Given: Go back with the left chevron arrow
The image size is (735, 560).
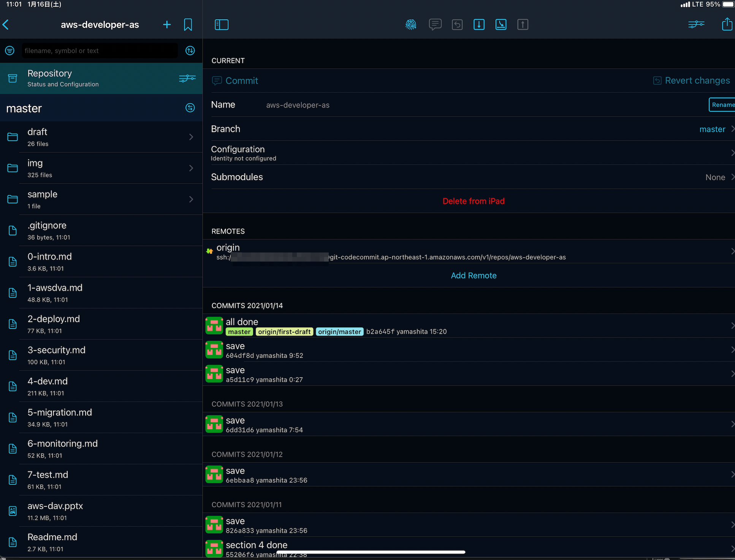Looking at the screenshot, I should [x=6, y=25].
